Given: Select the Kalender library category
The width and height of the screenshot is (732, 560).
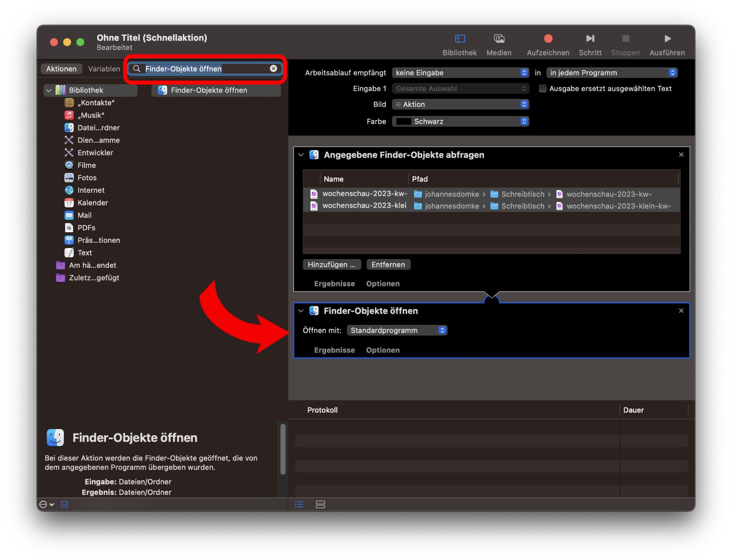Looking at the screenshot, I should point(93,203).
